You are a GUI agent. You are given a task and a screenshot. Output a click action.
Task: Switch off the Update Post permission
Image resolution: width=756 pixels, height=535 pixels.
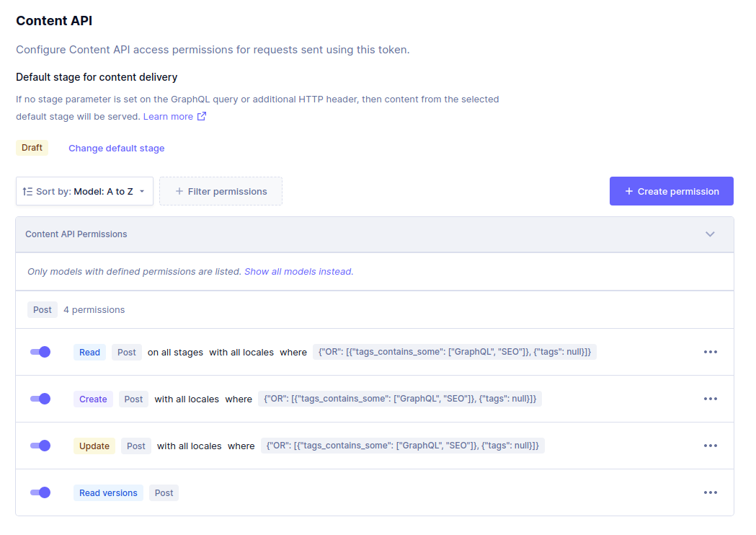pos(40,446)
